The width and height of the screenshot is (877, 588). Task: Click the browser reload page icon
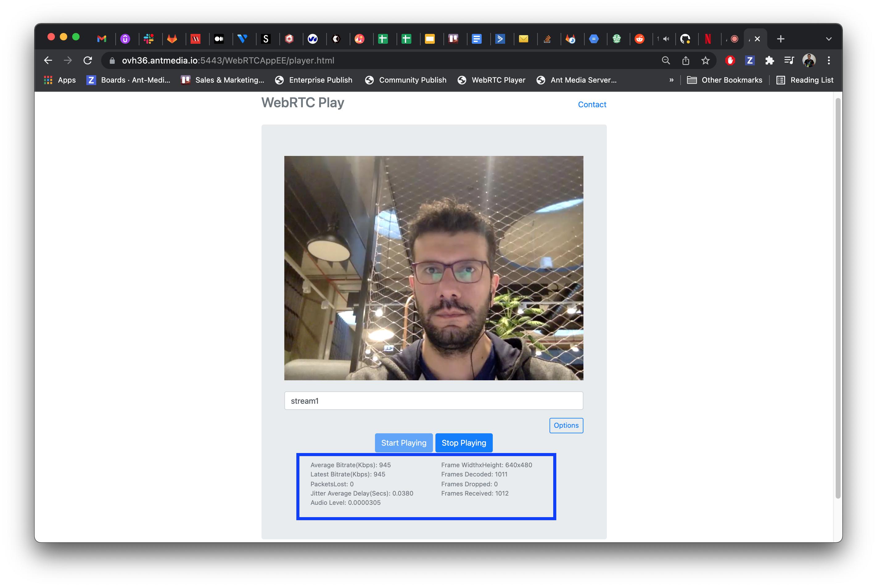tap(88, 60)
